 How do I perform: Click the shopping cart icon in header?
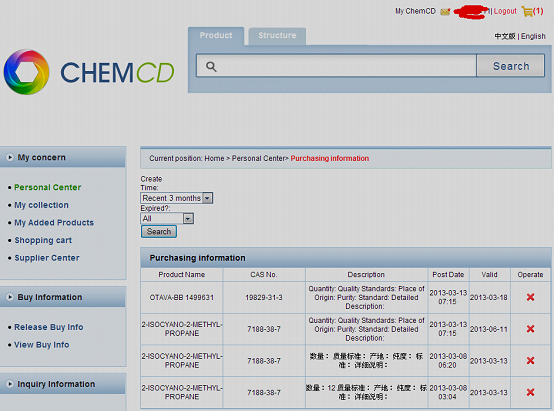(527, 12)
